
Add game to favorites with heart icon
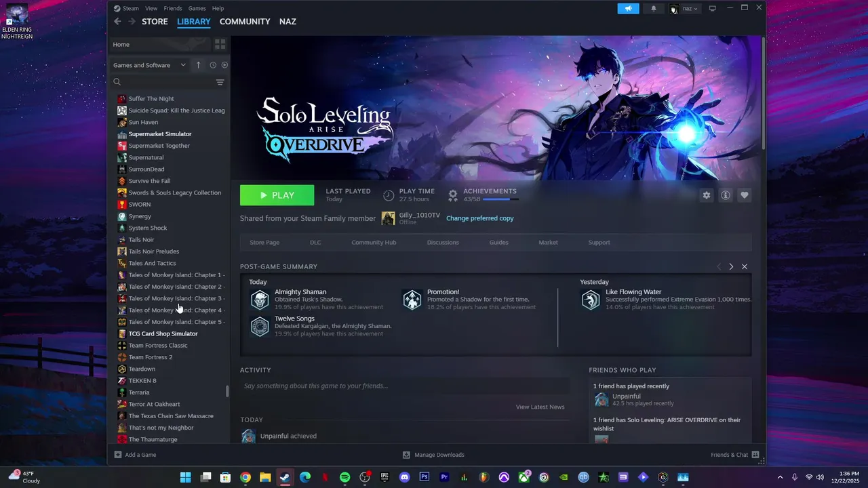pyautogui.click(x=745, y=195)
